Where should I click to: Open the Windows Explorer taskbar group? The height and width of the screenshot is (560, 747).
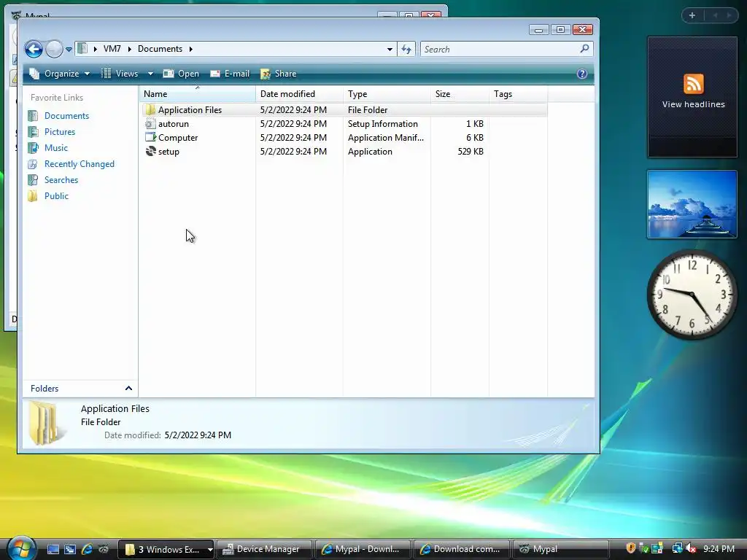pyautogui.click(x=166, y=550)
